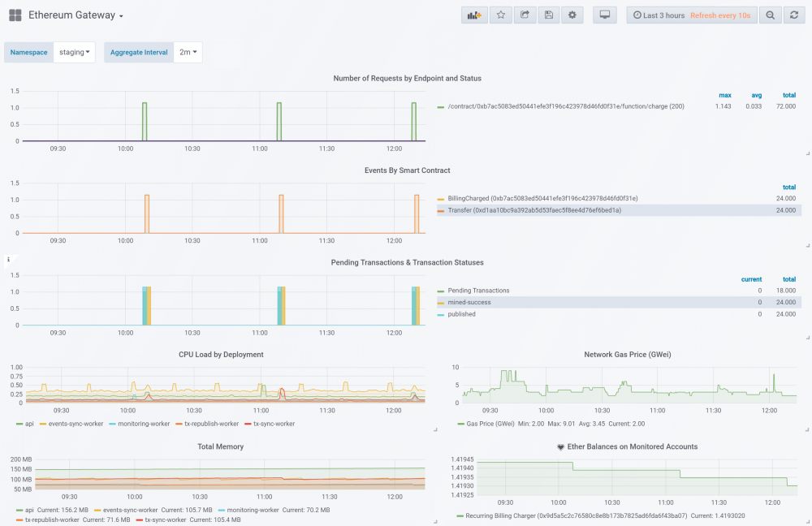This screenshot has height=526, width=812.
Task: Sort Events By Smart Contract legend by total
Action: click(789, 188)
